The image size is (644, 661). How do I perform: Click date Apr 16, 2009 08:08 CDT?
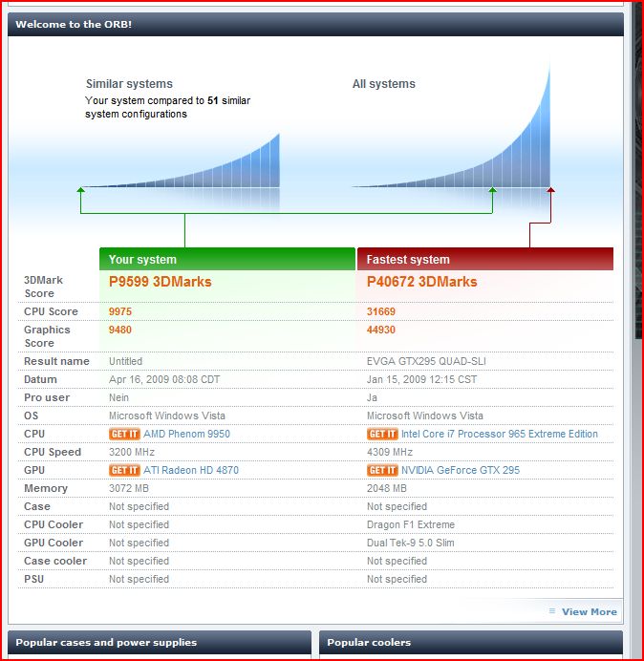[164, 379]
